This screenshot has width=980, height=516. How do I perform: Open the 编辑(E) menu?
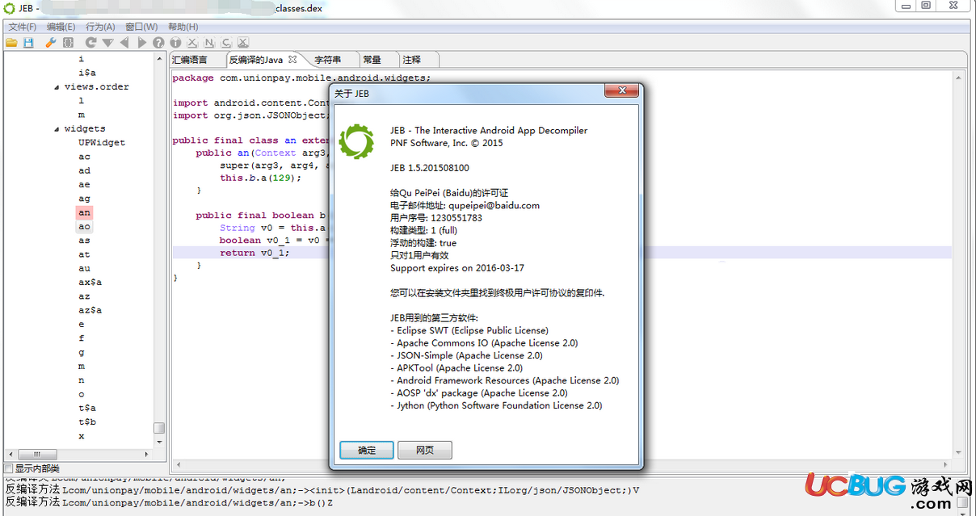61,27
